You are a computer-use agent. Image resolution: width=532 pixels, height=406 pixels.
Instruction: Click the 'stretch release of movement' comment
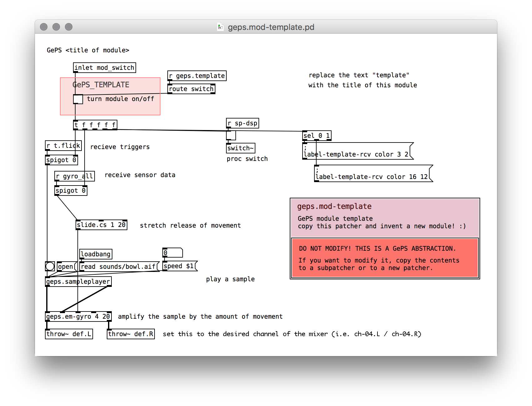pyautogui.click(x=190, y=225)
